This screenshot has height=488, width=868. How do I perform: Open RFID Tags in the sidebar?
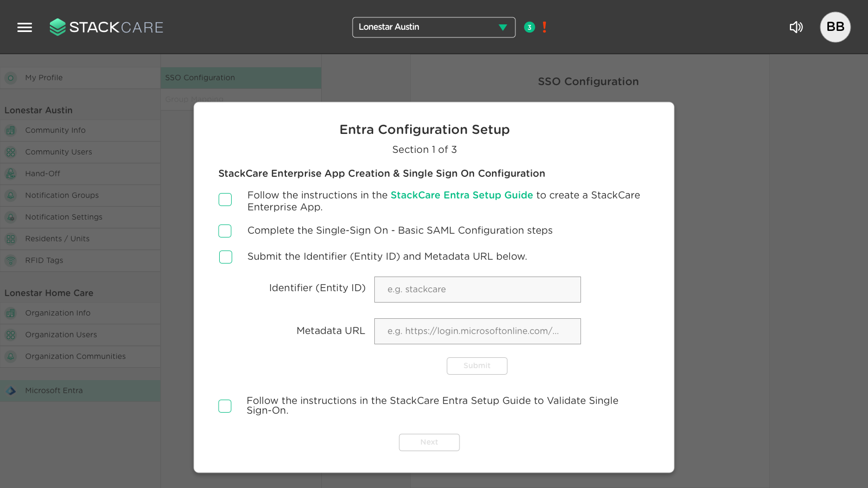80,261
